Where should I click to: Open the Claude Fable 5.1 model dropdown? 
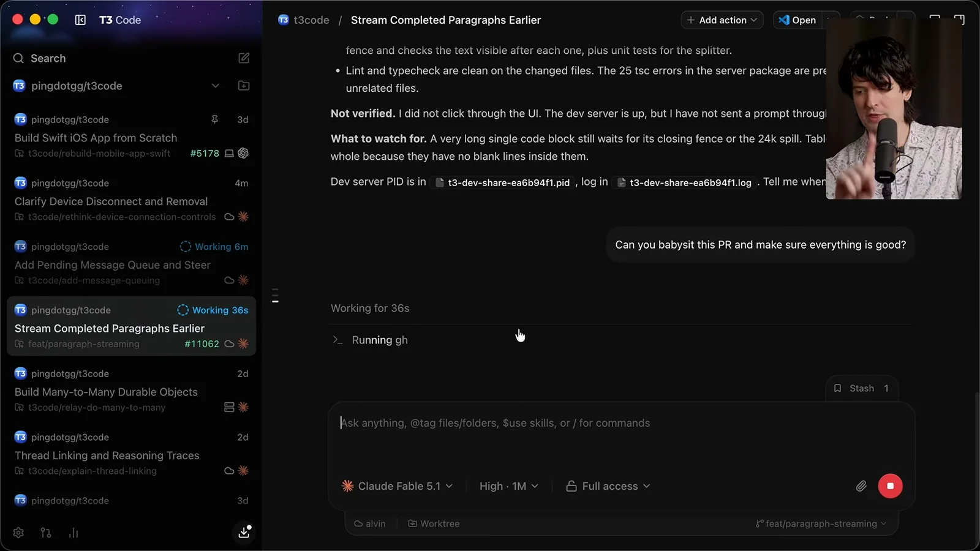pos(397,486)
